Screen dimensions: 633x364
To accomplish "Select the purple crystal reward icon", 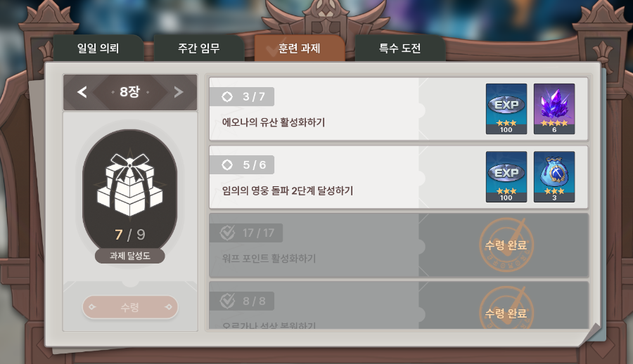I will point(554,109).
